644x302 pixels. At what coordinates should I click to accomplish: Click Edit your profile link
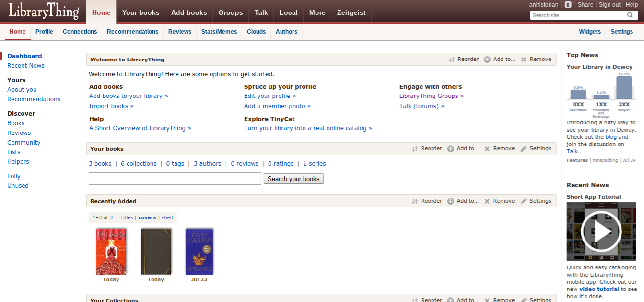pyautogui.click(x=270, y=96)
